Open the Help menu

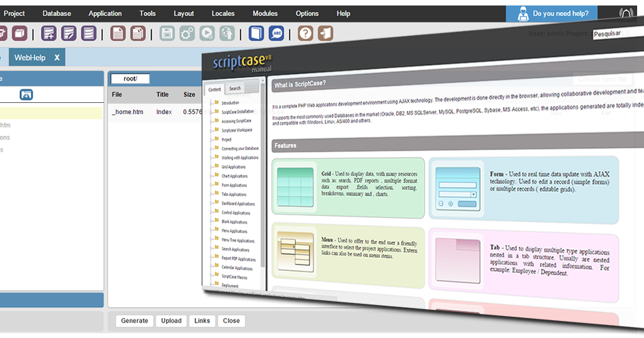[x=344, y=14]
